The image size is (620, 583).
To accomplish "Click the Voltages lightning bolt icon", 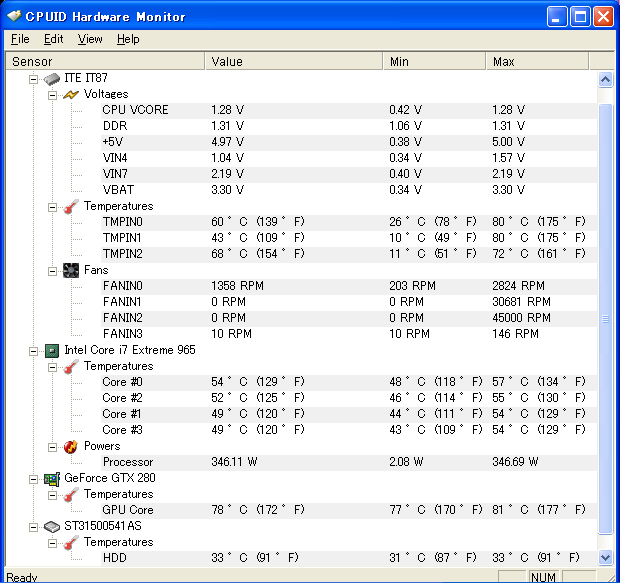I will 70,94.
